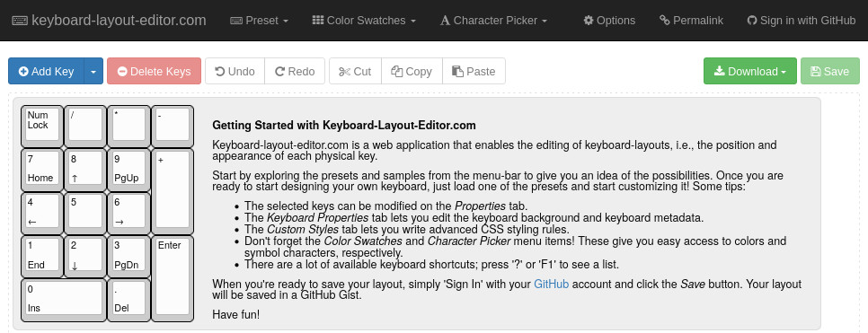Get a Permalink to this layout
This screenshot has height=333, width=868.
pyautogui.click(x=691, y=21)
